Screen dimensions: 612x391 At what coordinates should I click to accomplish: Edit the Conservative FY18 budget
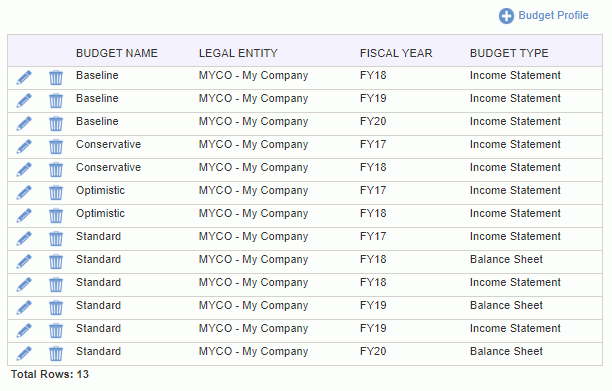24,170
